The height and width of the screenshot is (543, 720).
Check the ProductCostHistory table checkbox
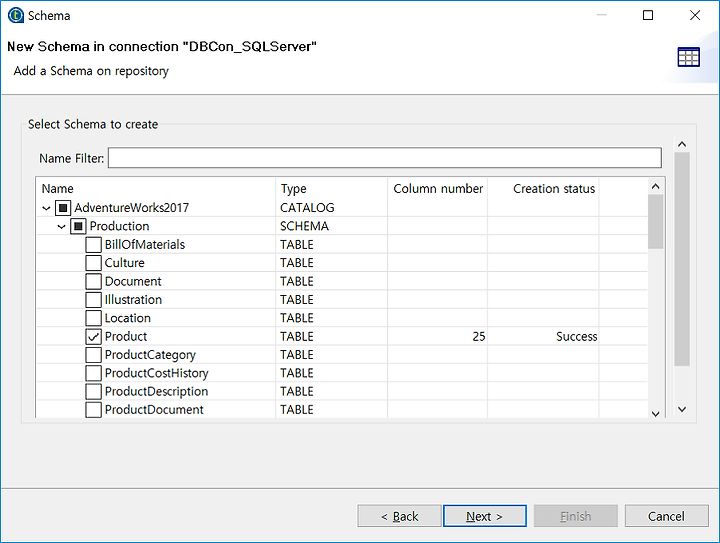click(x=93, y=373)
